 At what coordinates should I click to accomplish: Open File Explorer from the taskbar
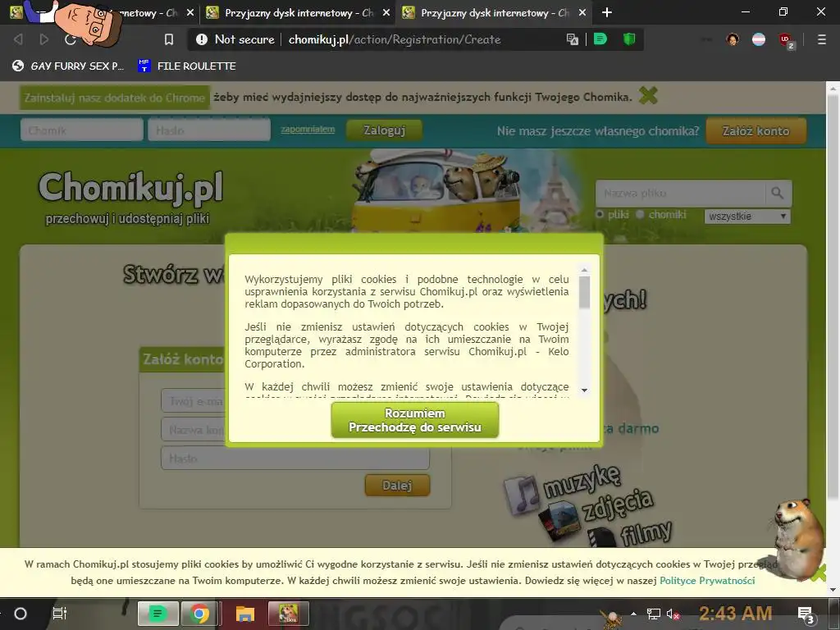pos(244,614)
